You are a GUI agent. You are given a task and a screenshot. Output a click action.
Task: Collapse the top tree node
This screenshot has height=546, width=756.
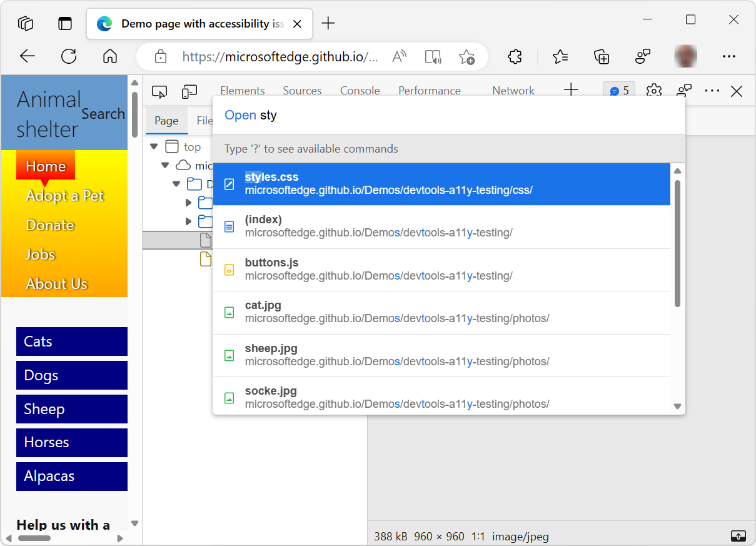tap(154, 147)
